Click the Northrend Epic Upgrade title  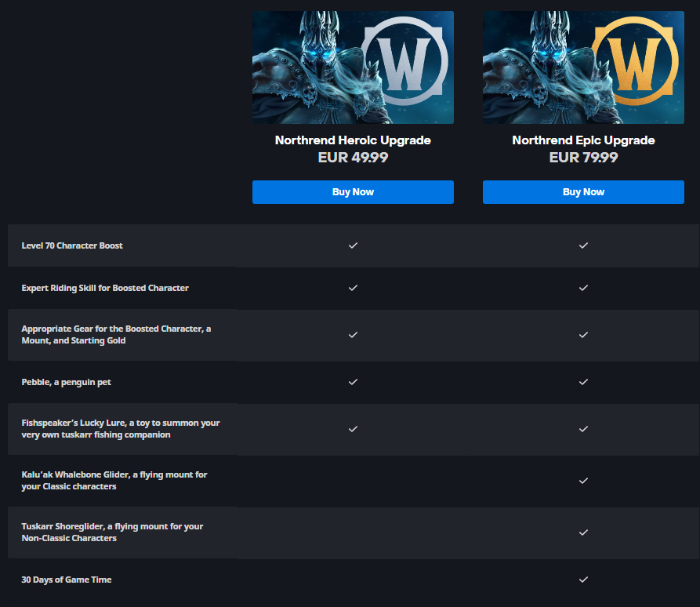click(583, 140)
